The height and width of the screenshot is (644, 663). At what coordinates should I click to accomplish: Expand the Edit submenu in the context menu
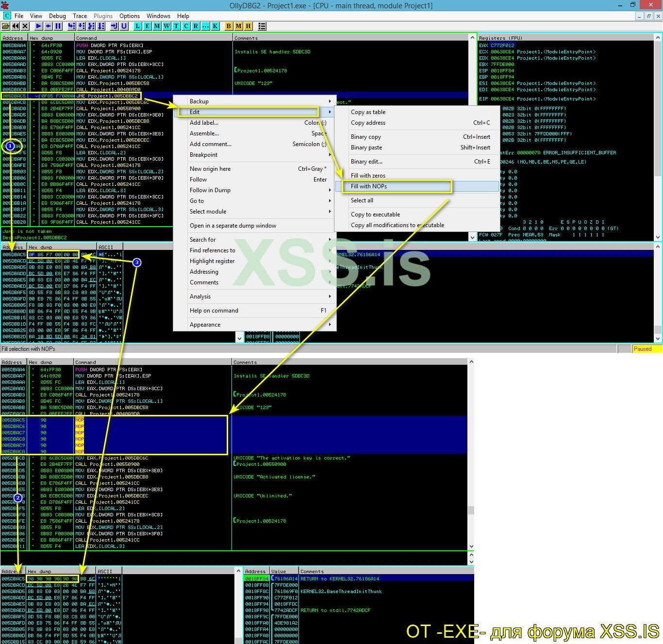(255, 112)
